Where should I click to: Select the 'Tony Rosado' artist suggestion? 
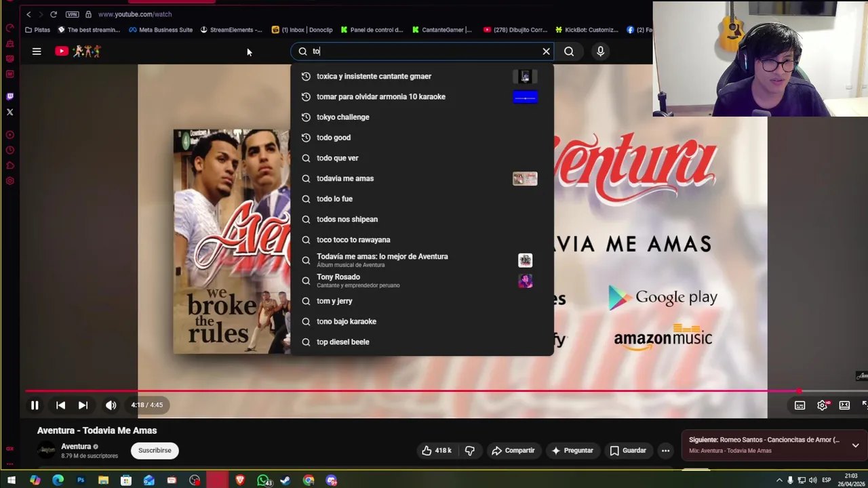pos(422,281)
